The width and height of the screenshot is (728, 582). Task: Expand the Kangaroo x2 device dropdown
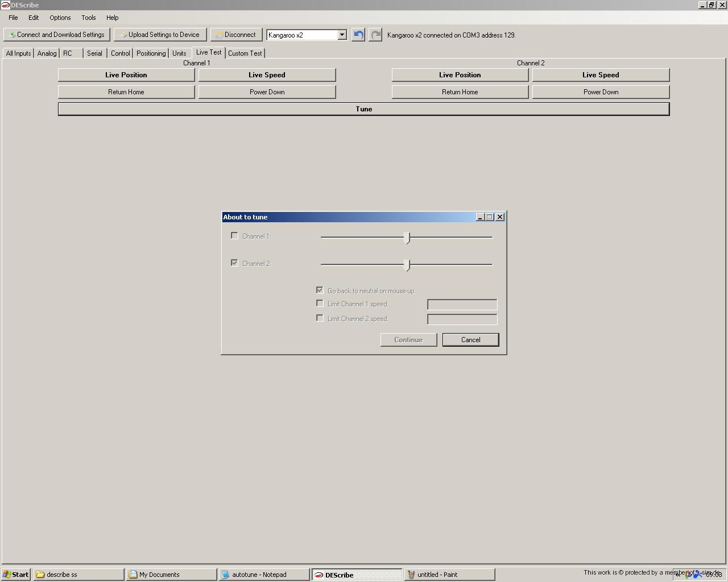[342, 35]
